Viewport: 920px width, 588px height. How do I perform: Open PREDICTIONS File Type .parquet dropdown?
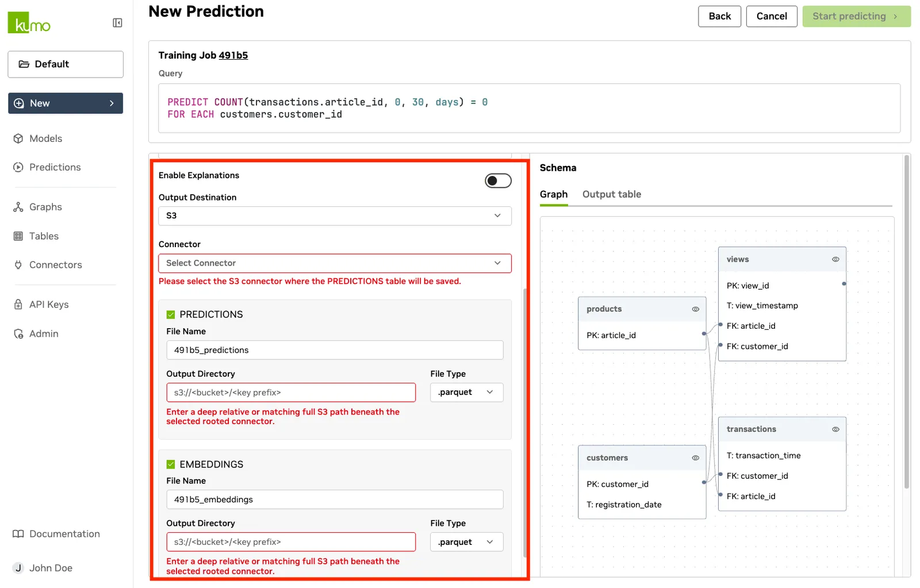point(466,393)
